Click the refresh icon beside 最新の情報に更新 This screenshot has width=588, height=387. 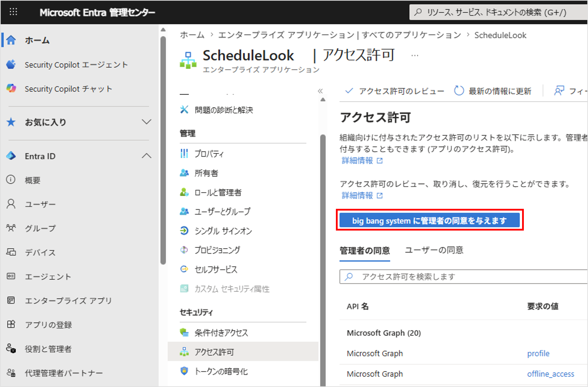(x=459, y=91)
